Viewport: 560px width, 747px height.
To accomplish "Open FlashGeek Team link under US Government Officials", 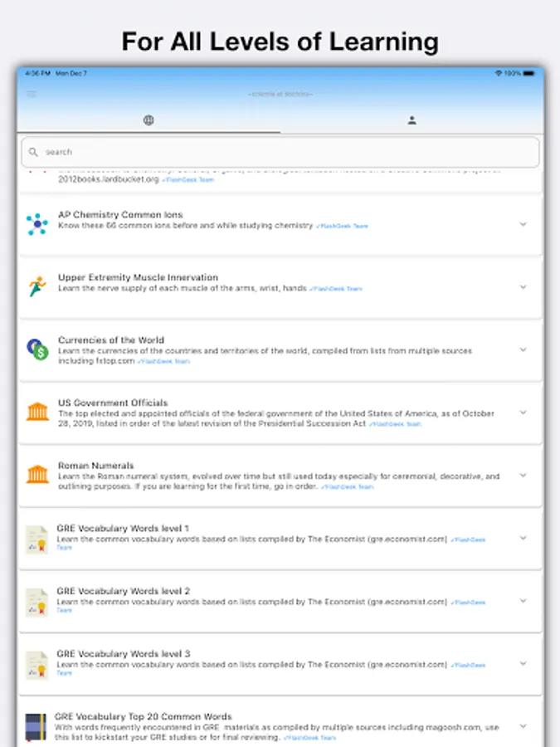I will click(395, 424).
